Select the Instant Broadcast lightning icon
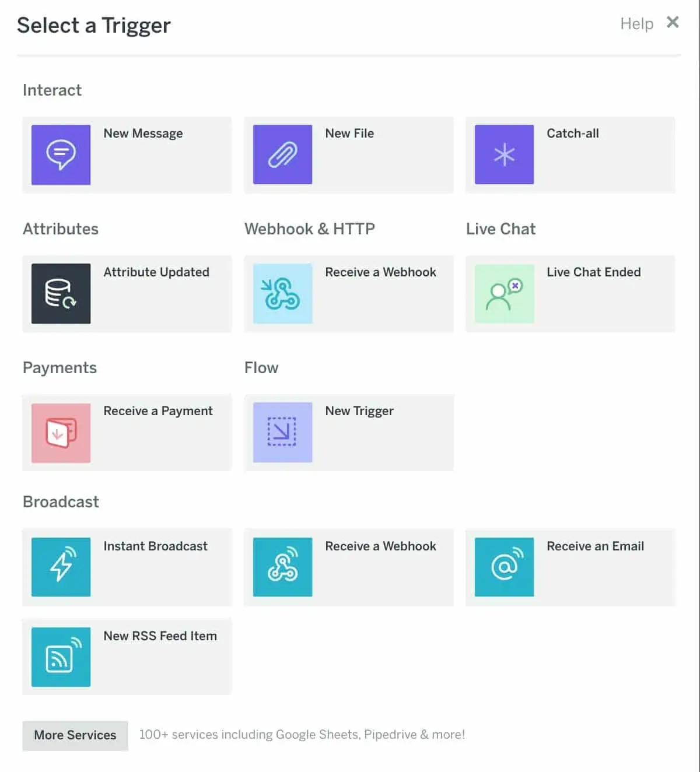 pyautogui.click(x=61, y=567)
